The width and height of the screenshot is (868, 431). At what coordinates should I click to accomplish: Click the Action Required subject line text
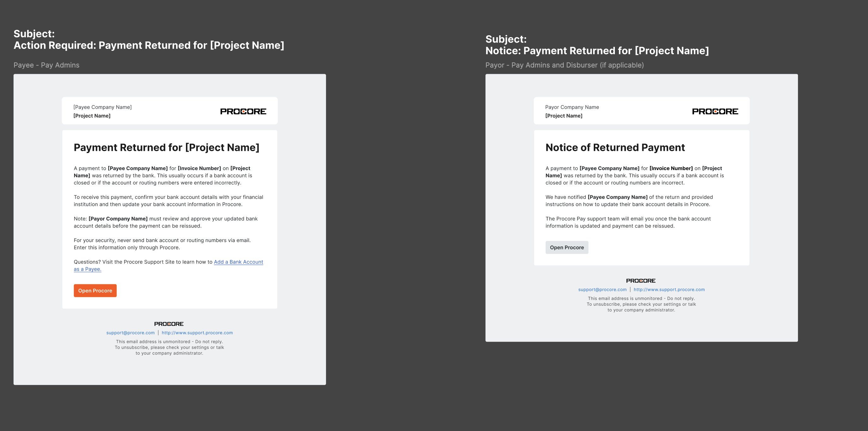click(149, 45)
